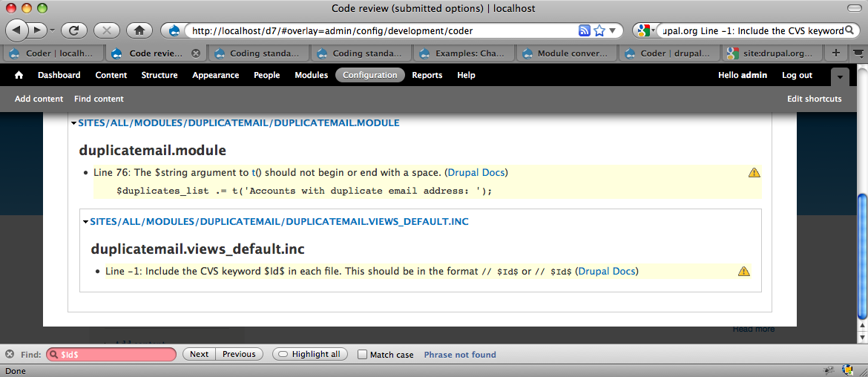
Task: Switch to the 'Coder | drupal...' tab
Action: 669,53
